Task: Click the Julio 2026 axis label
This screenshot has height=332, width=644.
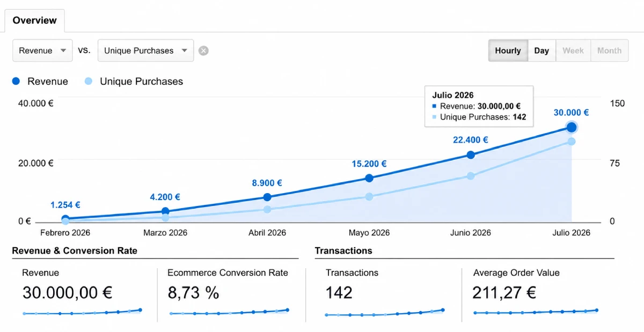Action: [571, 233]
